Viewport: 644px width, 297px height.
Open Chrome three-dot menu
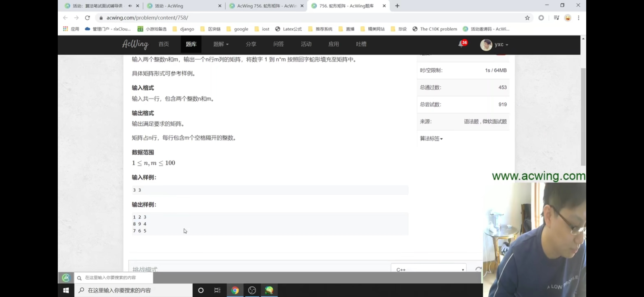pos(578,18)
